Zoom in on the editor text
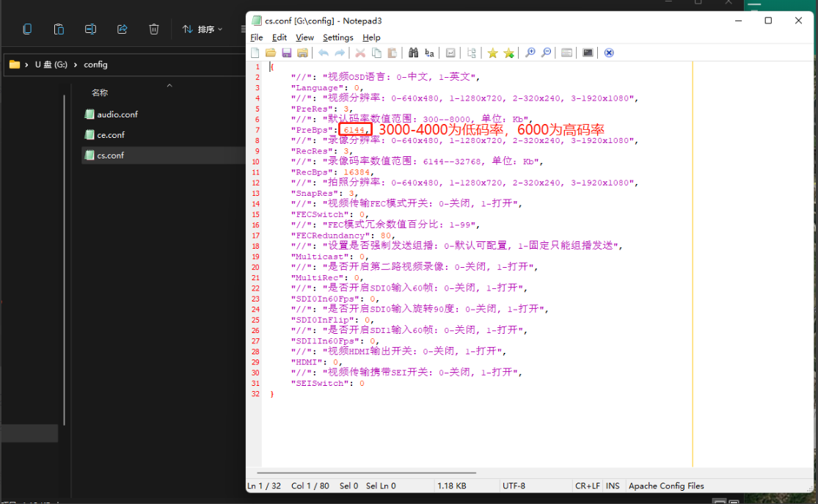This screenshot has height=504, width=818. pyautogui.click(x=530, y=53)
